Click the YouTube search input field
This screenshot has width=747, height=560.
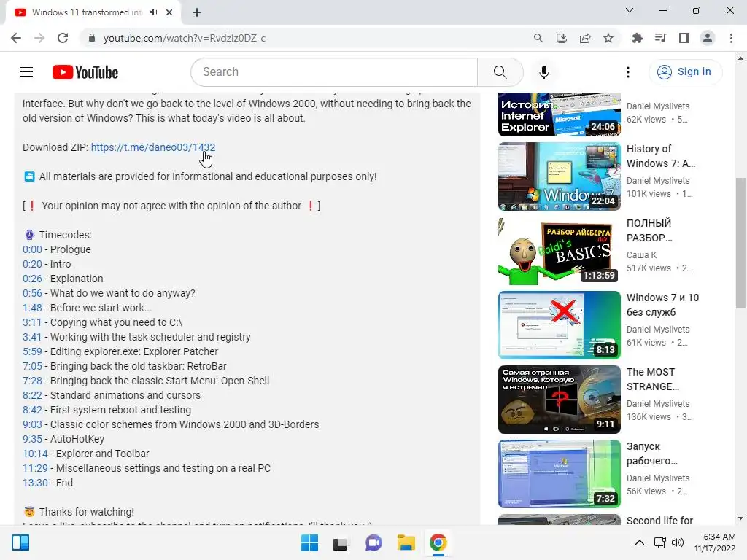[x=334, y=72]
